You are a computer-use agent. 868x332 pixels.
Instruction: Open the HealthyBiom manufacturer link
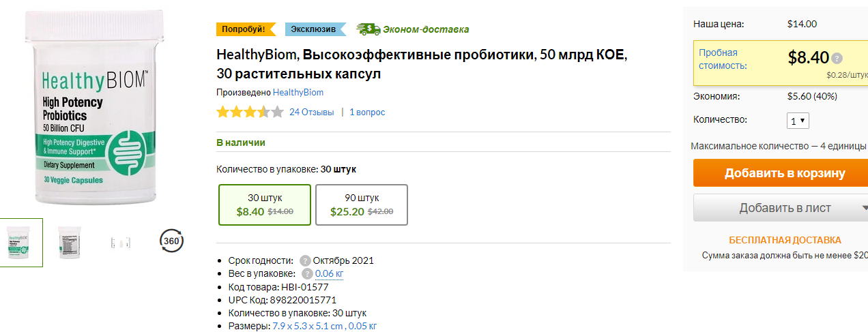click(298, 92)
